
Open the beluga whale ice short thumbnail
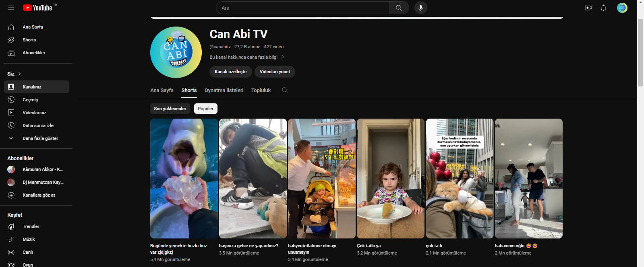coord(184,179)
